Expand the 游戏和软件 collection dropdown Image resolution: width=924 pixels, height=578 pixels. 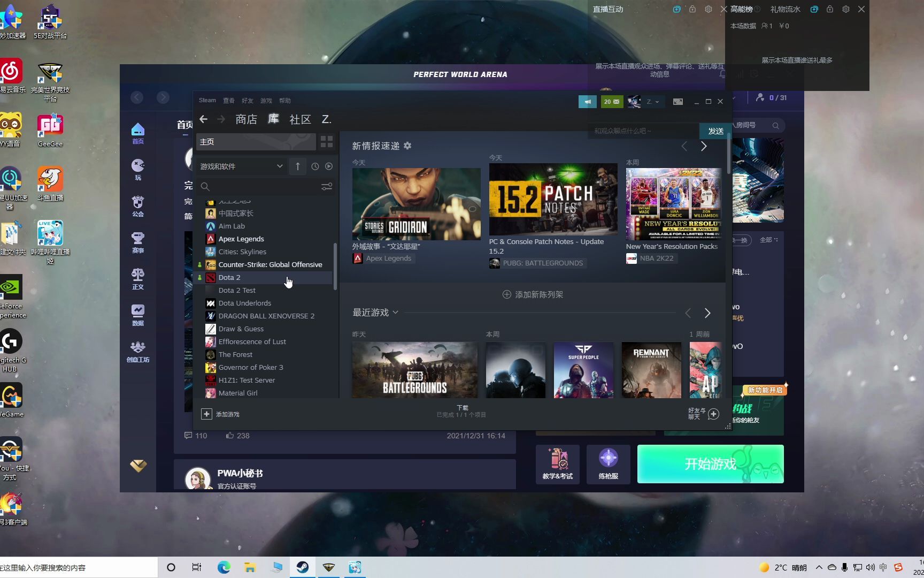click(x=279, y=166)
